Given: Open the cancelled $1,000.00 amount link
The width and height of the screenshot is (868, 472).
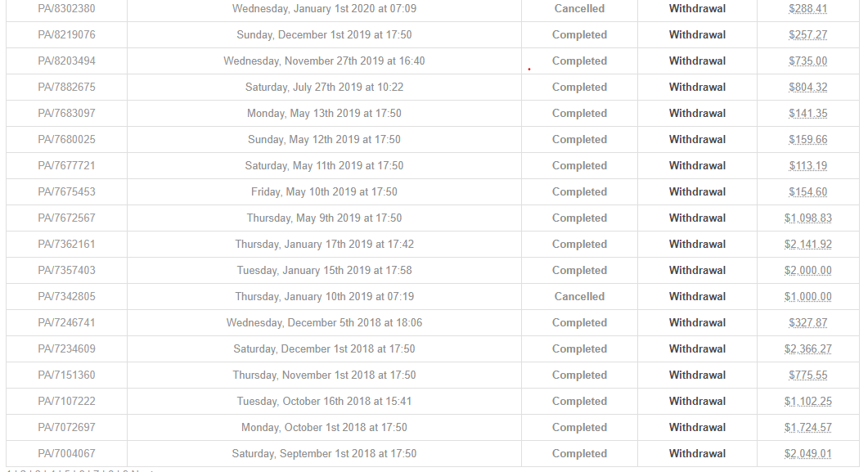Looking at the screenshot, I should (807, 297).
